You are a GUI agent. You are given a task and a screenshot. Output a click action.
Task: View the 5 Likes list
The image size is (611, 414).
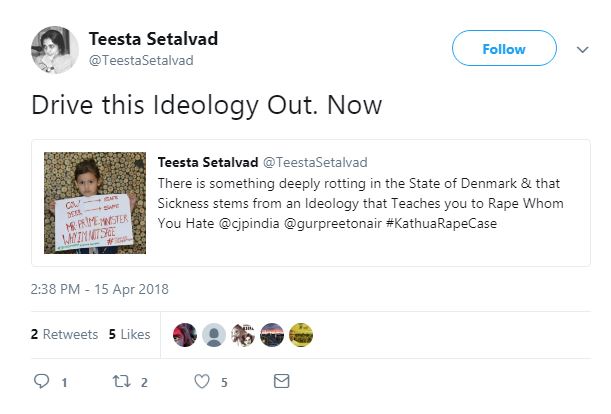[129, 334]
